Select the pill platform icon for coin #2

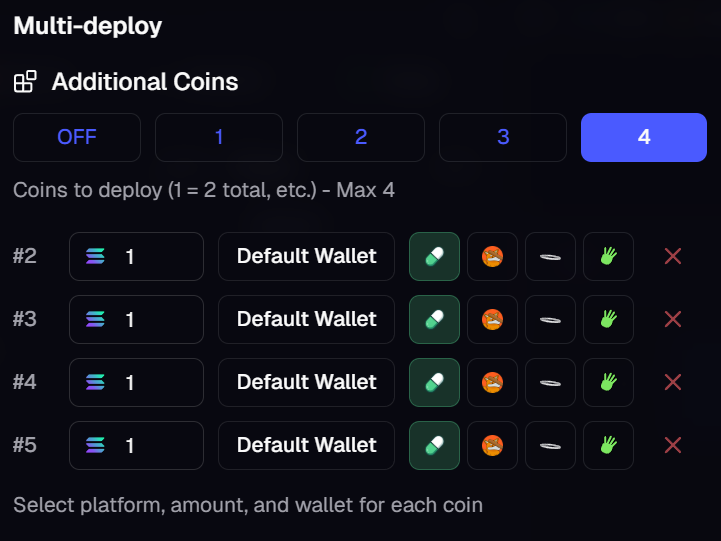tap(434, 257)
